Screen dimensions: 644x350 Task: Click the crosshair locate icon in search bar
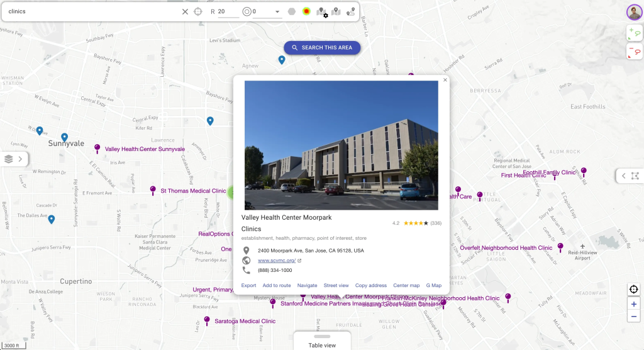point(198,11)
